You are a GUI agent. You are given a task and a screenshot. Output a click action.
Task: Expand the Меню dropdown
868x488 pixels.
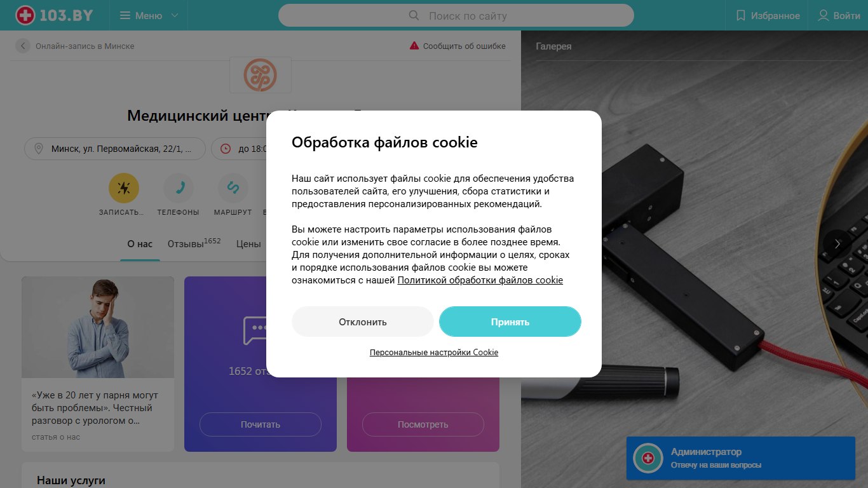pos(149,15)
